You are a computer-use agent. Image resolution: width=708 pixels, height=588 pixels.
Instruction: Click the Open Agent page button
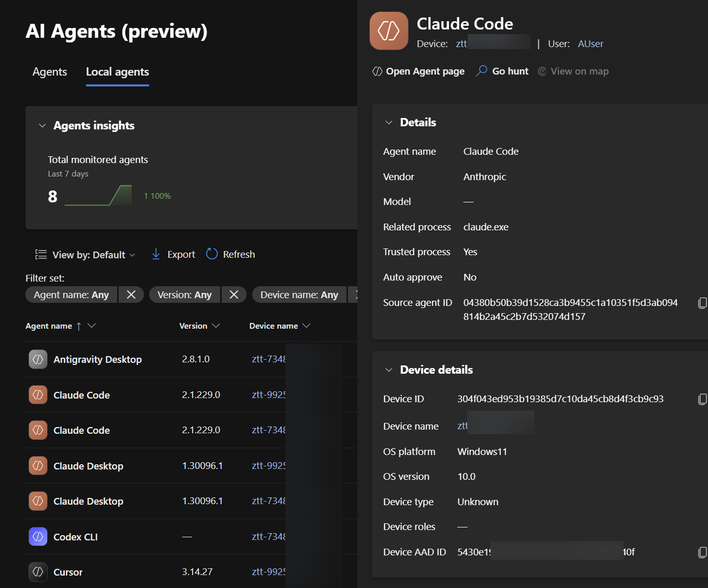point(418,71)
